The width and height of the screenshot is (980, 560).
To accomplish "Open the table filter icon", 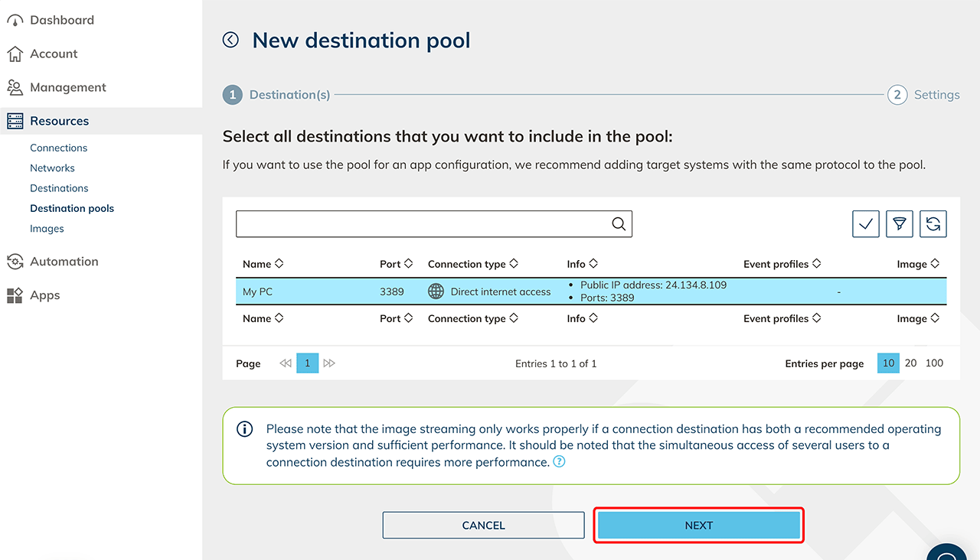I will point(900,224).
